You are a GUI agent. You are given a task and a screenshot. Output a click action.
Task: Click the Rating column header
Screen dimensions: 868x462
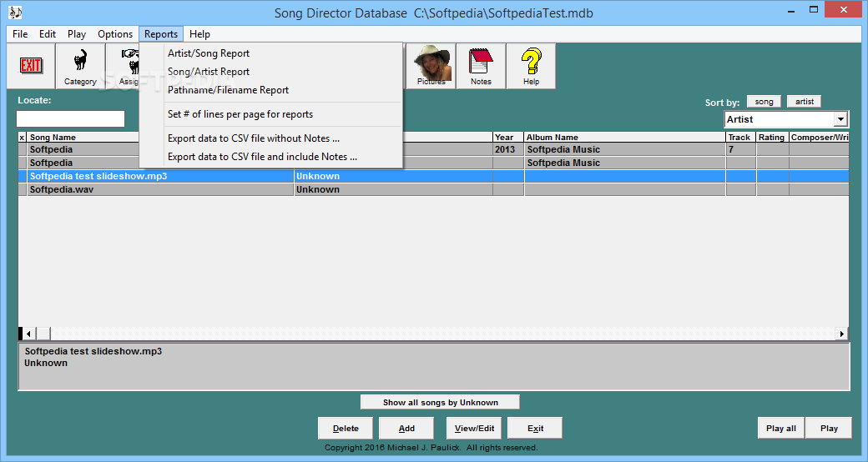772,137
